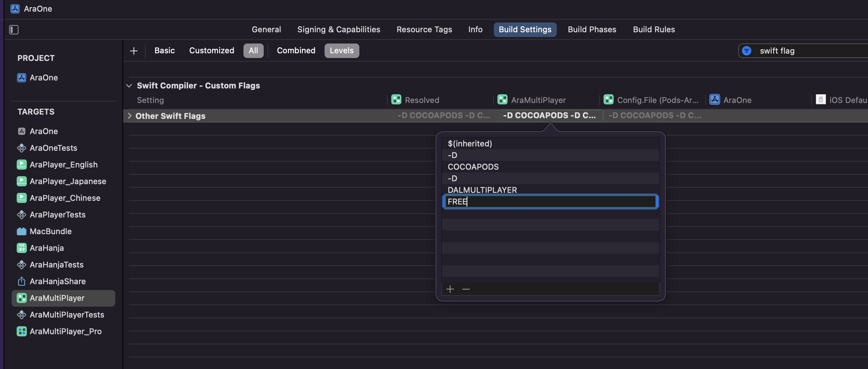Show All build settings

tap(253, 50)
